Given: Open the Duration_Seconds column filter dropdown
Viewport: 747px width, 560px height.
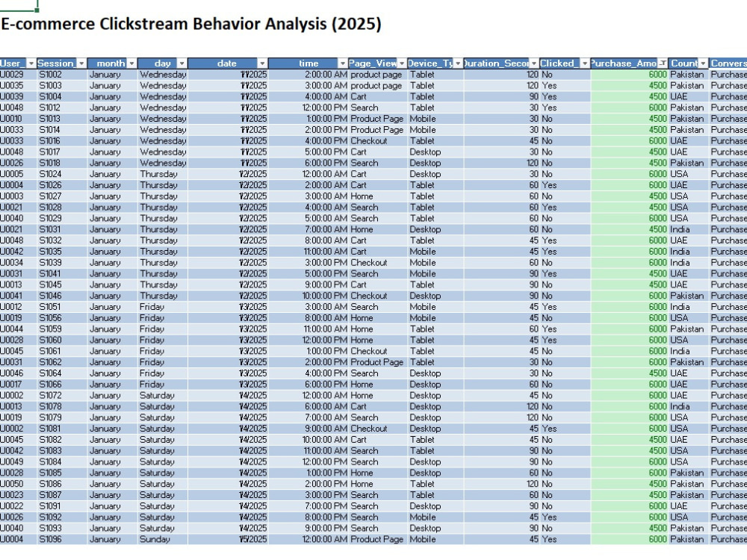Looking at the screenshot, I should pyautogui.click(x=533, y=63).
